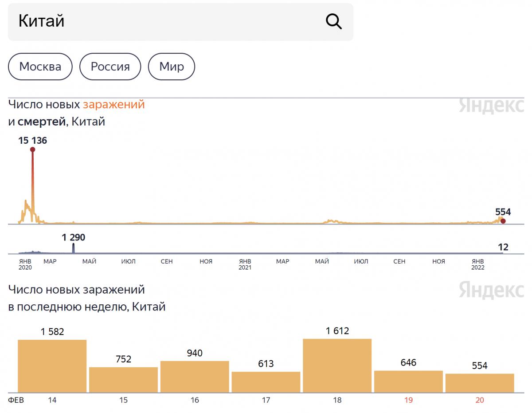Screen dimensions: 532x413
Task: Click the ЯНВ 2020 axis label
Action: 25,264
